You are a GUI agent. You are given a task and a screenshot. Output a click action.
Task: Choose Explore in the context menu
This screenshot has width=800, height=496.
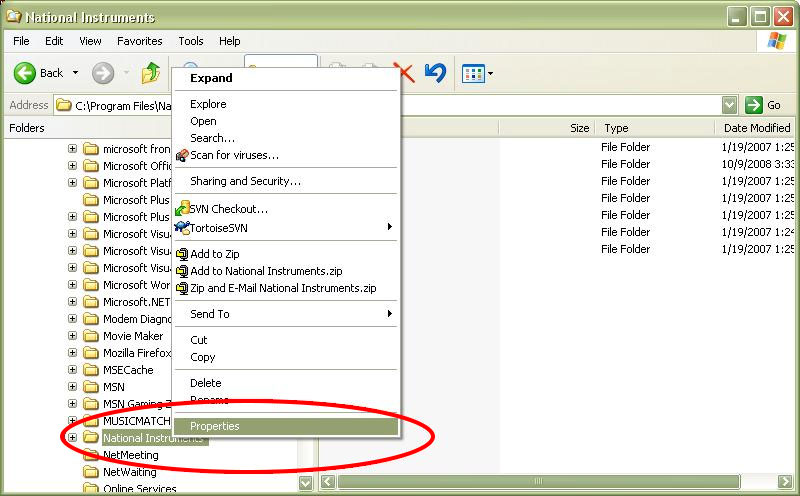tap(286, 104)
